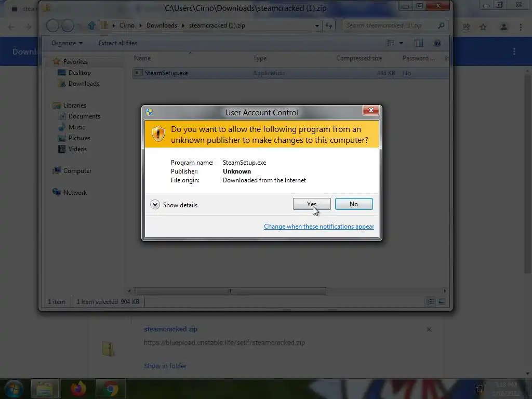This screenshot has width=532, height=399.
Task: Click steamcracked (1).zip address segment
Action: (x=217, y=25)
